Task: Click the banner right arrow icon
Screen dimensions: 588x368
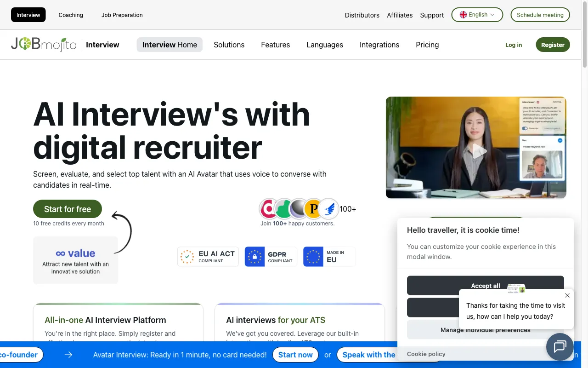Action: coord(68,355)
